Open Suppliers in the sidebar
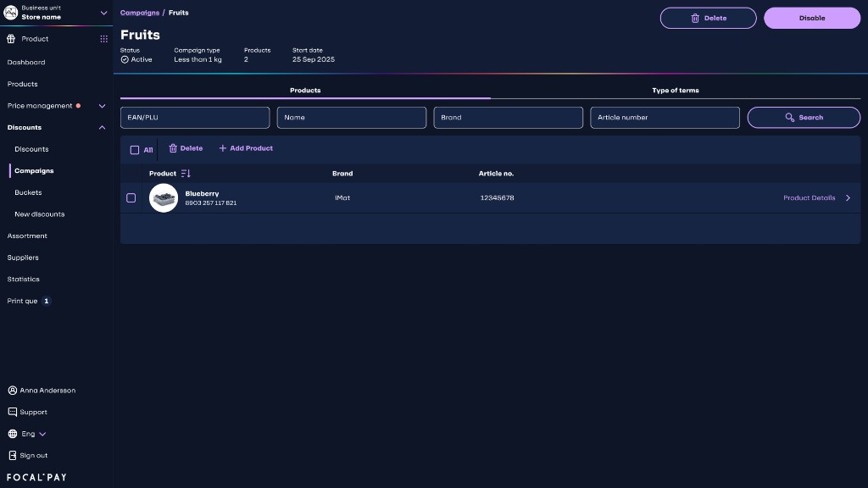Image resolution: width=868 pixels, height=488 pixels. pos(23,258)
